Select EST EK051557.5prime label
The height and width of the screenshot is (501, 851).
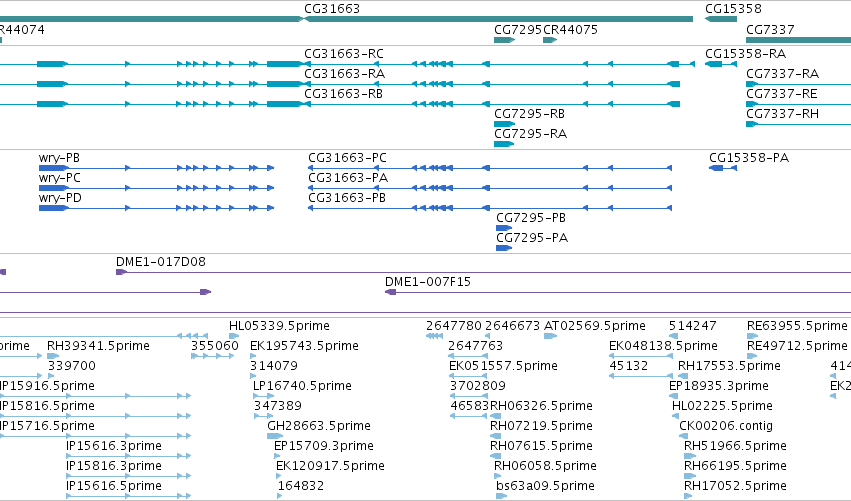tap(503, 366)
